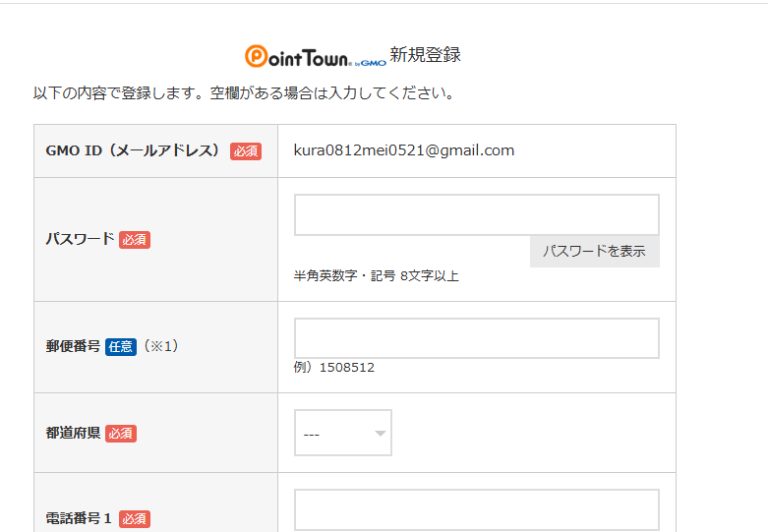Click the 必須 badge beside GMO ID
This screenshot has height=532, width=768.
246,151
